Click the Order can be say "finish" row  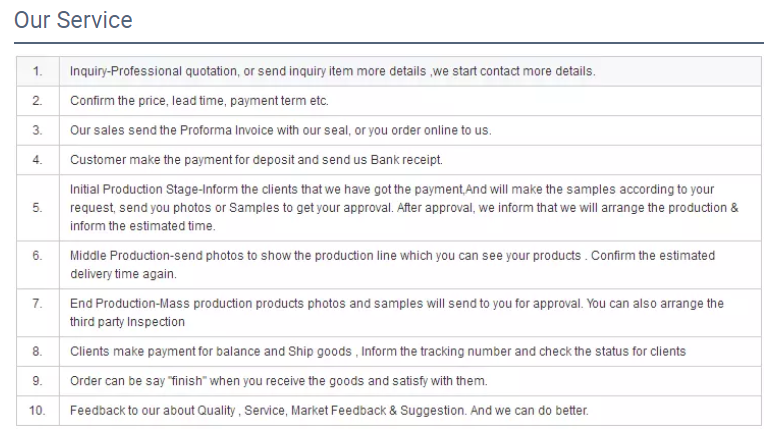(x=278, y=381)
